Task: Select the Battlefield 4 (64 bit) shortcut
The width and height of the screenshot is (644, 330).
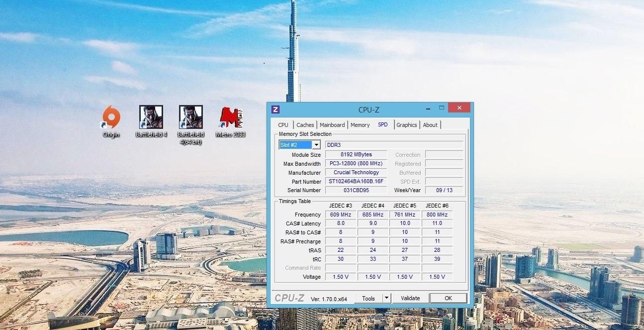Action: click(x=191, y=124)
